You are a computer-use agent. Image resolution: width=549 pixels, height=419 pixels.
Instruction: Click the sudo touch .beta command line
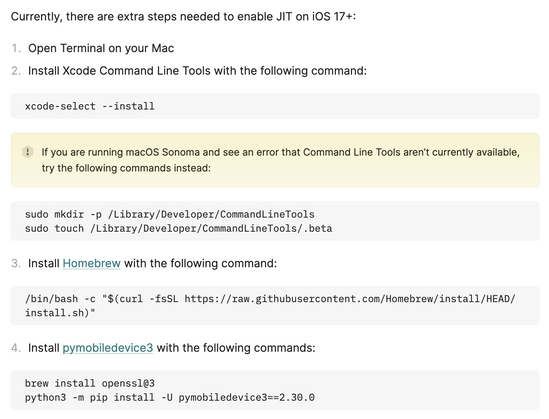coord(179,229)
